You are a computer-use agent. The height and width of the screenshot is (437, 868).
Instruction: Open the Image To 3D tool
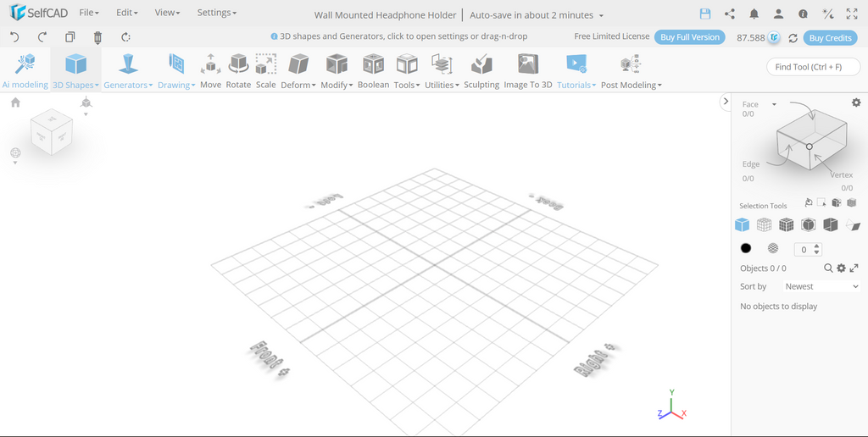coord(528,71)
